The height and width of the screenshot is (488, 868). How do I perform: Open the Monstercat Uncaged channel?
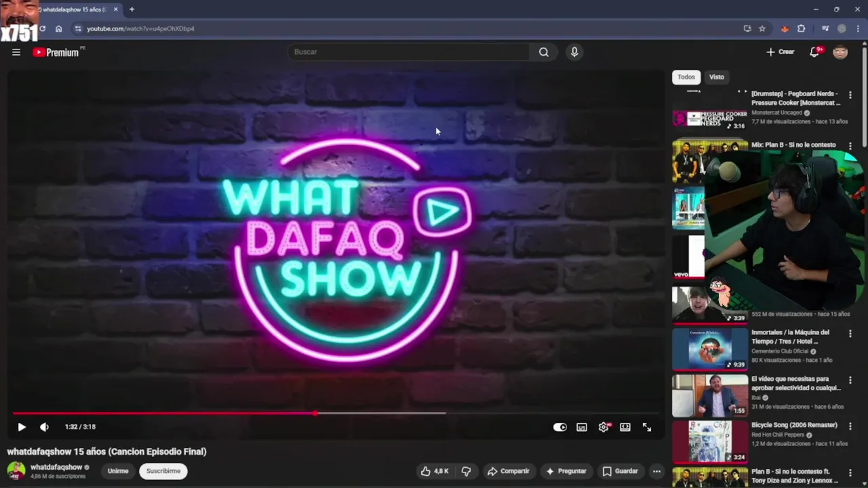[x=776, y=113]
